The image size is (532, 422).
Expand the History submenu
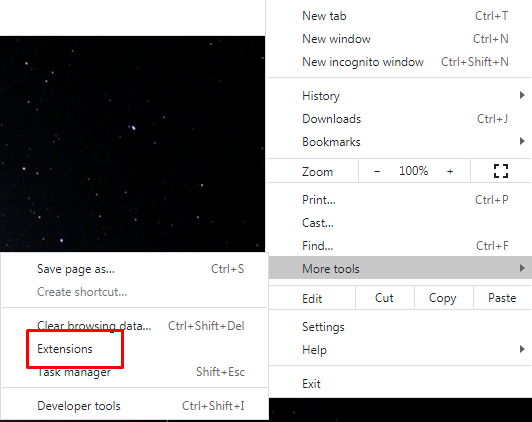(x=399, y=96)
